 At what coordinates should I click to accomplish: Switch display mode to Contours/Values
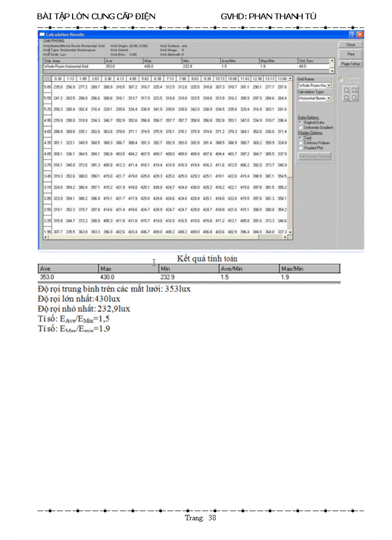point(300,142)
